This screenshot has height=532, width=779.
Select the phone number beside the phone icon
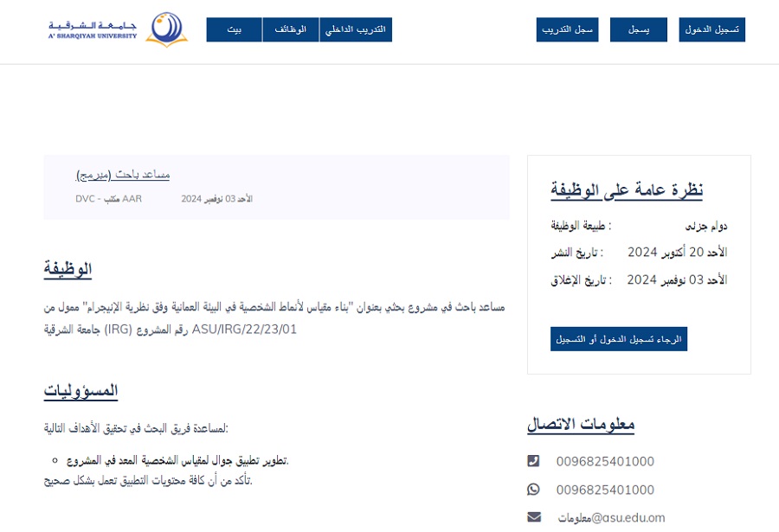coord(605,461)
